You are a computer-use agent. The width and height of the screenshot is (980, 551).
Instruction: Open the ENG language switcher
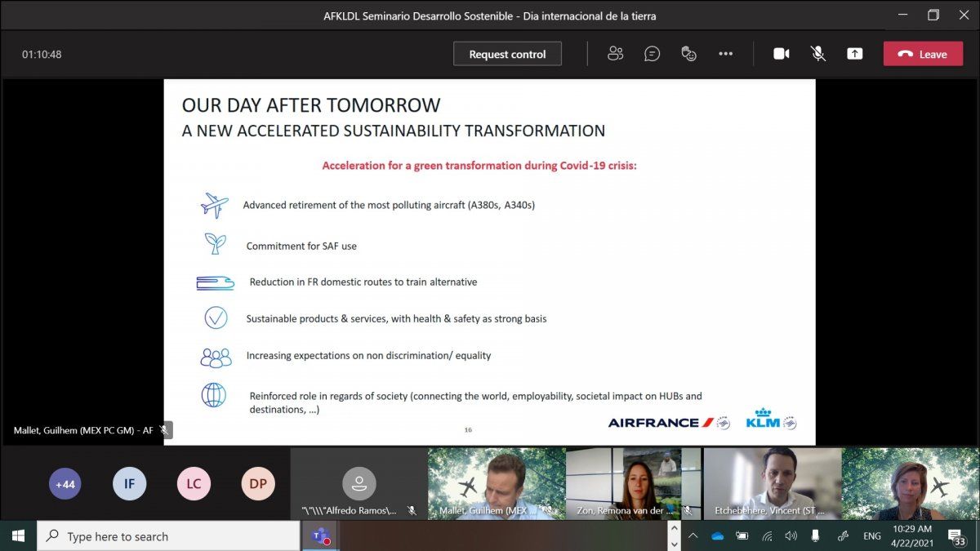[871, 536]
